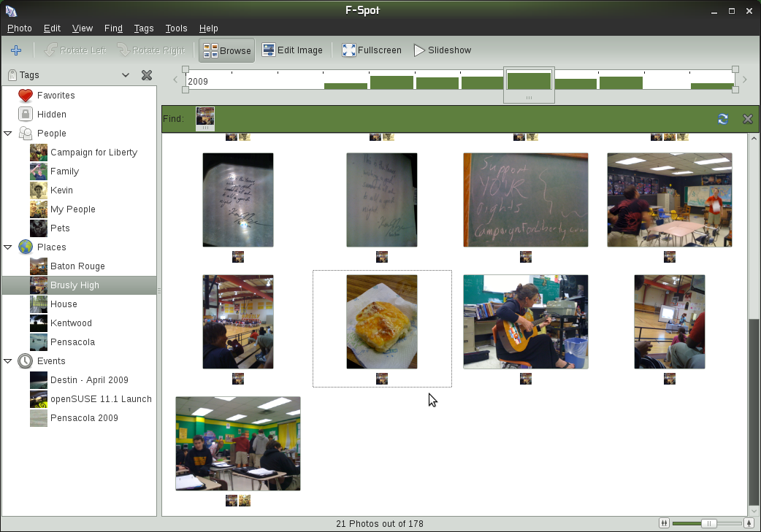Click the thumbnail zoom slider handle
This screenshot has width=761, height=532.
(x=708, y=523)
